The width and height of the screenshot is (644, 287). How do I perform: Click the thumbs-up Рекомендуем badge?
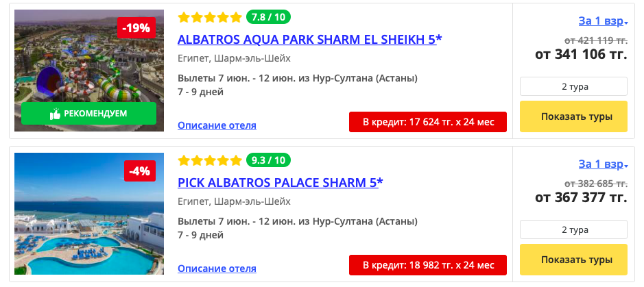(88, 114)
